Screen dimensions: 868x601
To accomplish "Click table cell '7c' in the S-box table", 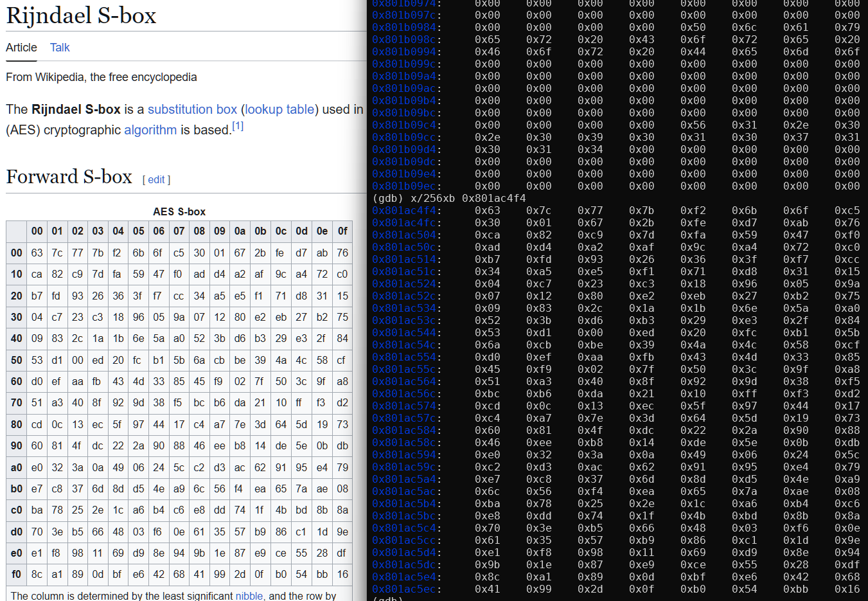I will [x=57, y=253].
